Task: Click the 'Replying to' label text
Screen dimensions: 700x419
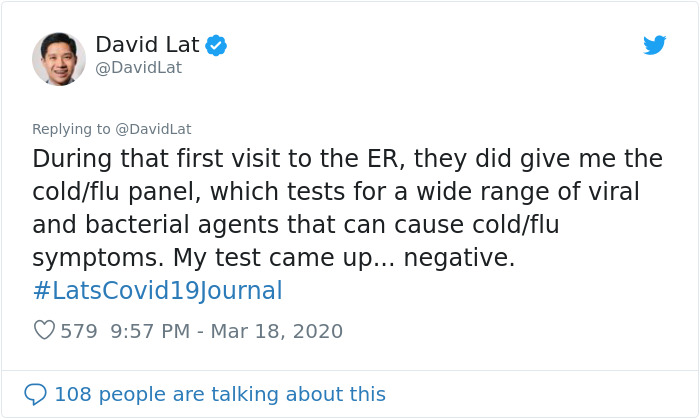Action: tap(71, 129)
